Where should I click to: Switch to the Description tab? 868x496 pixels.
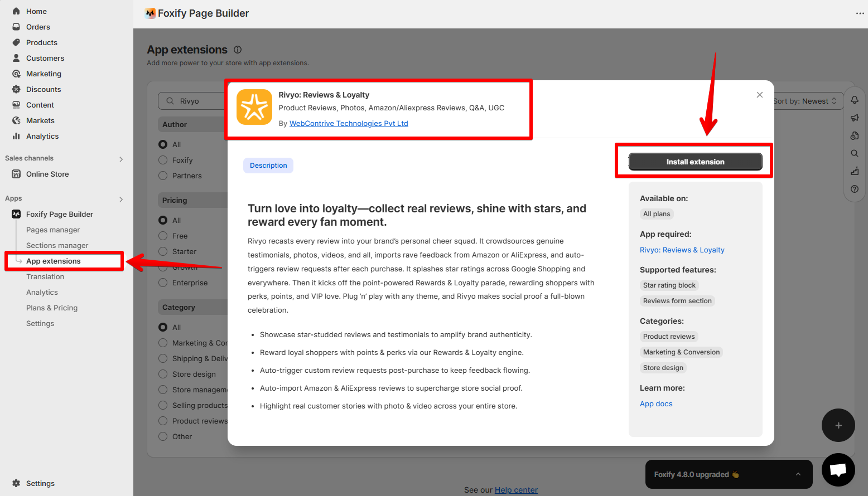tap(268, 166)
